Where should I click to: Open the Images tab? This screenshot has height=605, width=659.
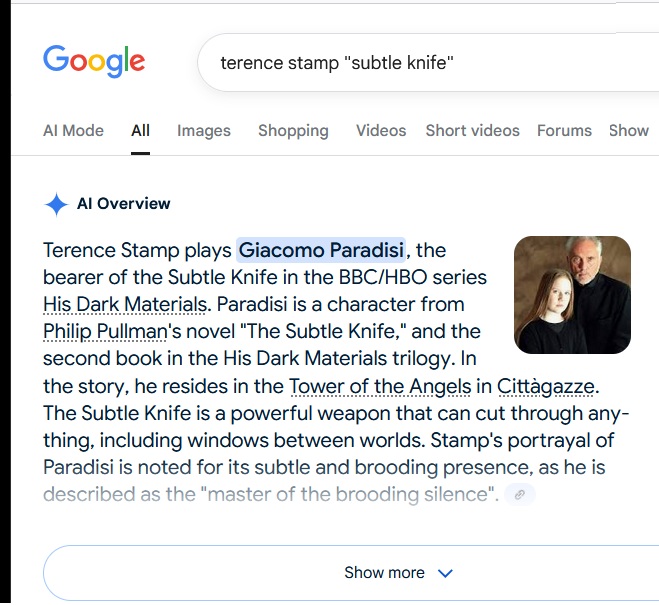(x=204, y=130)
